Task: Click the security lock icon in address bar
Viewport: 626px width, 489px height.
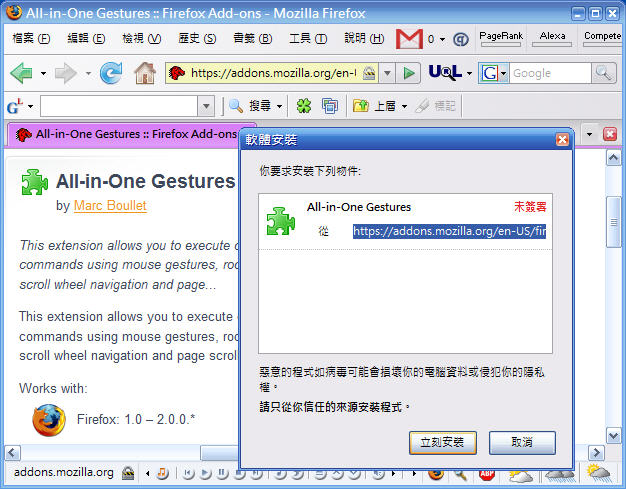Action: 369,73
